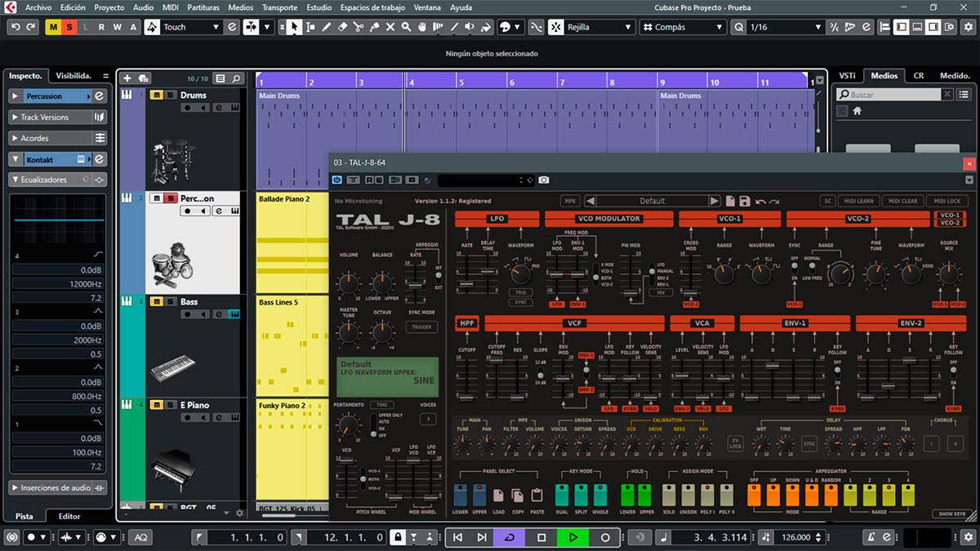The width and height of the screenshot is (980, 551).
Task: Switch to the Visibilida. tab
Action: [73, 75]
